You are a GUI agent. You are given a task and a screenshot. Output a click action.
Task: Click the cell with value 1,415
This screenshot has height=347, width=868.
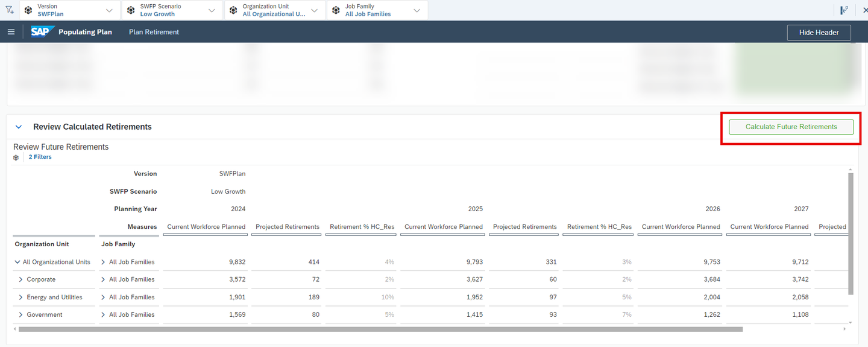pos(442,314)
